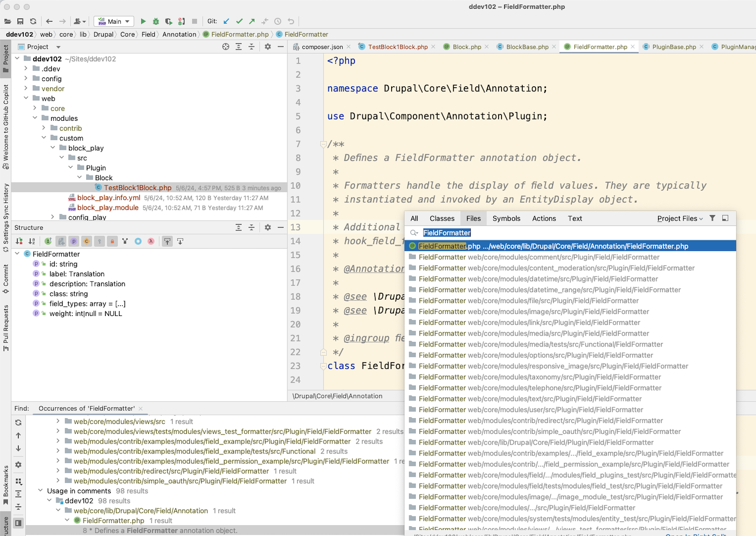Viewport: 756px width, 536px height.
Task: Open Find panel settings gear icon
Action: click(x=19, y=465)
